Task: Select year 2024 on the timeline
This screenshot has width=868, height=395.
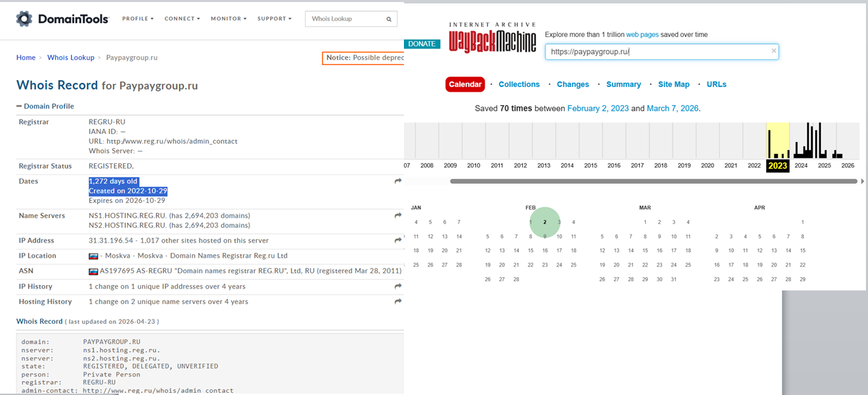Action: [801, 165]
